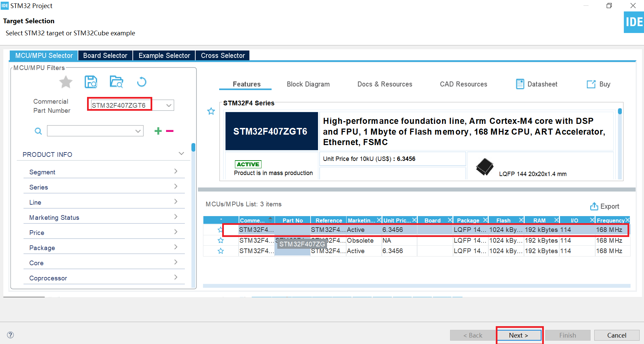
Task: Expand the Marketing Status filter
Action: point(176,216)
